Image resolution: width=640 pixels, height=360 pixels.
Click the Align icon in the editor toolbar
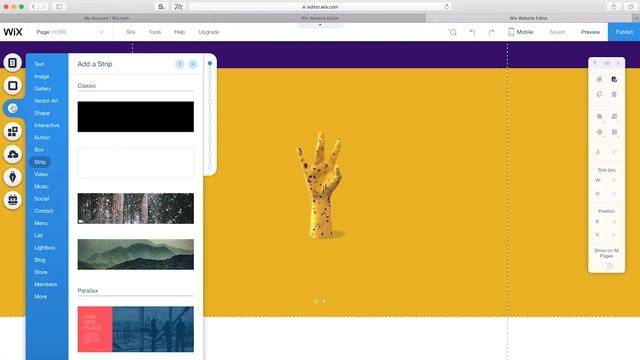(x=599, y=132)
